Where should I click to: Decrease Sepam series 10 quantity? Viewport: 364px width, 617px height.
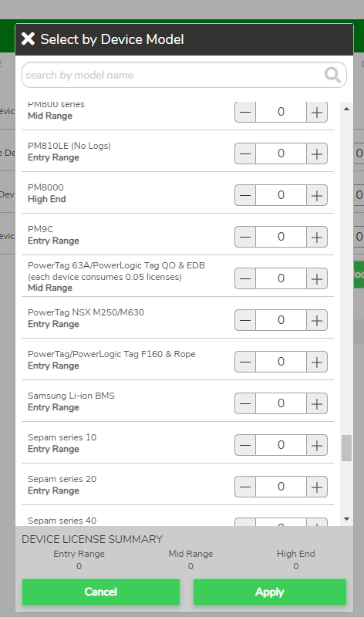tap(245, 446)
